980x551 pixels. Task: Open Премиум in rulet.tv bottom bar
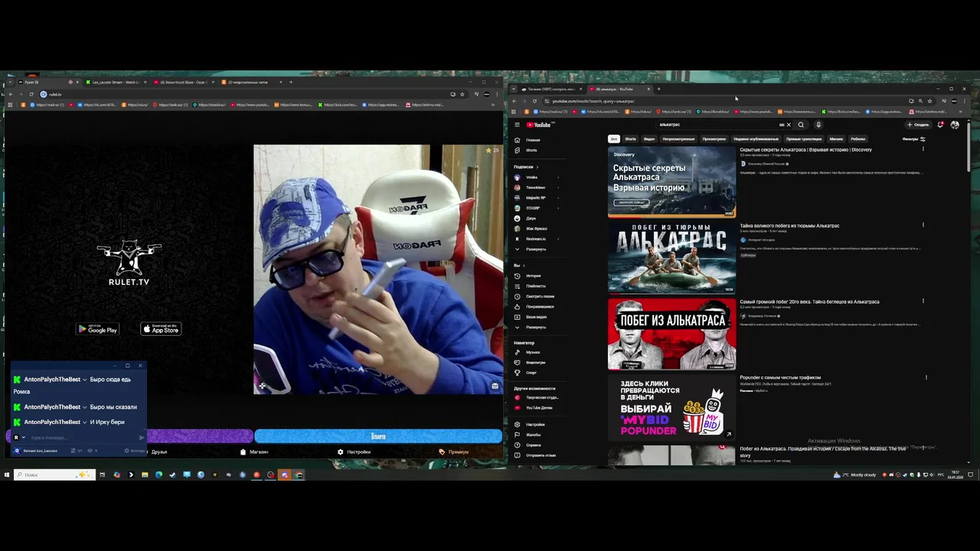coord(454,452)
